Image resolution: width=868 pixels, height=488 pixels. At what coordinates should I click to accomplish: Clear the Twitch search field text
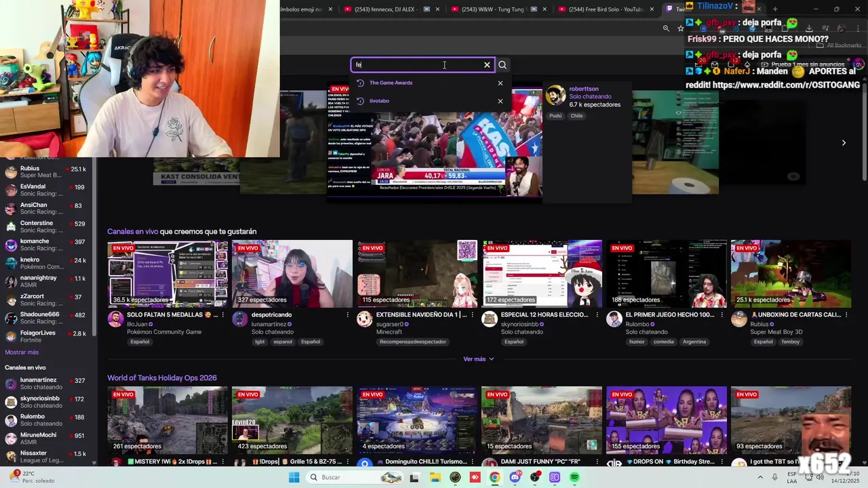point(487,65)
